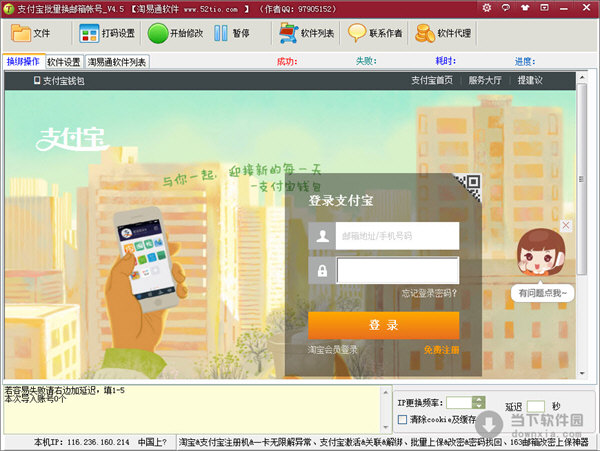
Task: Click the 耗时: label
Action: (445, 60)
